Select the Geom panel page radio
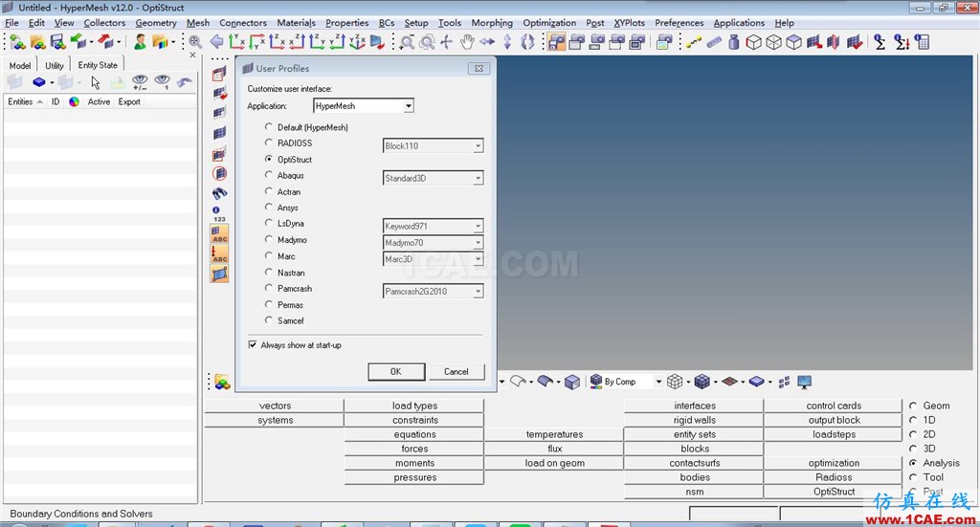 [913, 406]
